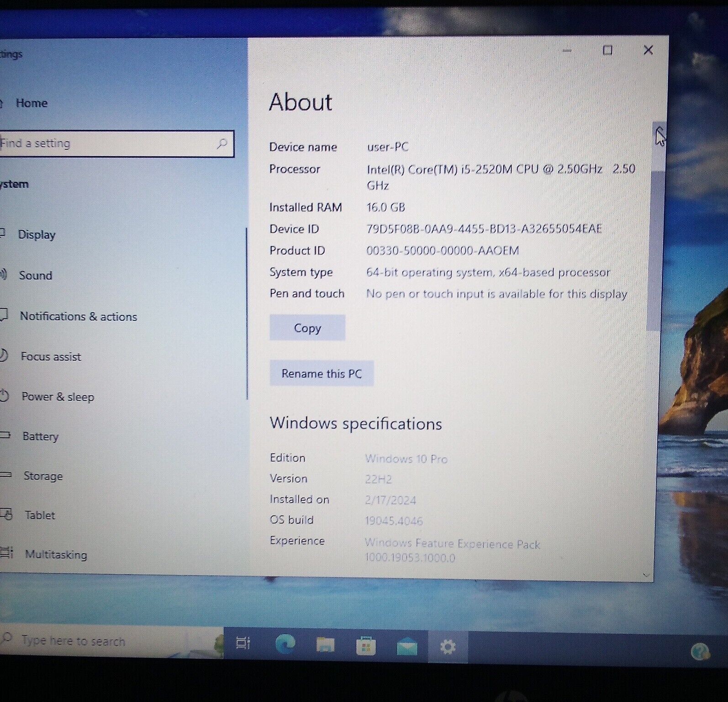Click the taskbar Type here to search box

(x=112, y=641)
